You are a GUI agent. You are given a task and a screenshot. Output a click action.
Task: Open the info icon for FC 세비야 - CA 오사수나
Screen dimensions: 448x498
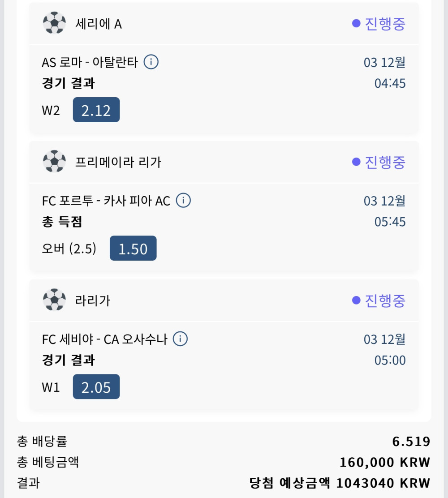point(180,339)
